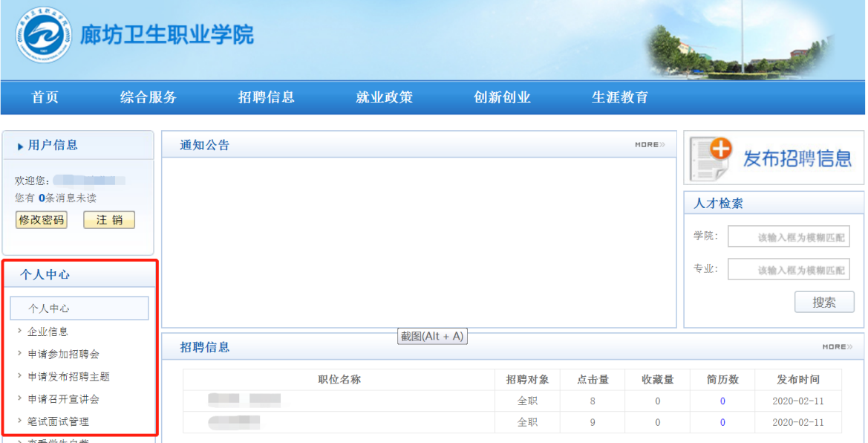868x443 pixels.
Task: Go to 首页 in navigation bar
Action: point(45,97)
